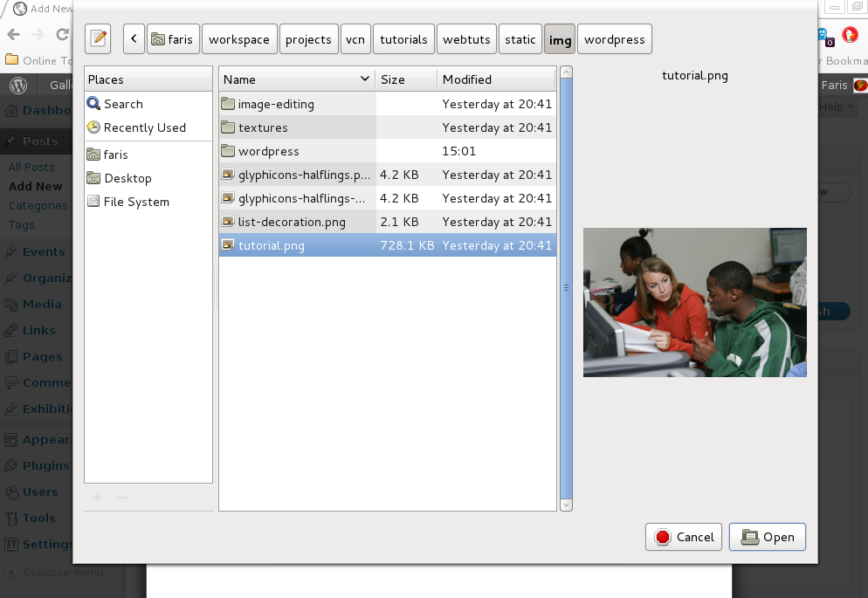Screen dimensions: 868x598
Task: Open the faris home path button
Action: (172, 39)
